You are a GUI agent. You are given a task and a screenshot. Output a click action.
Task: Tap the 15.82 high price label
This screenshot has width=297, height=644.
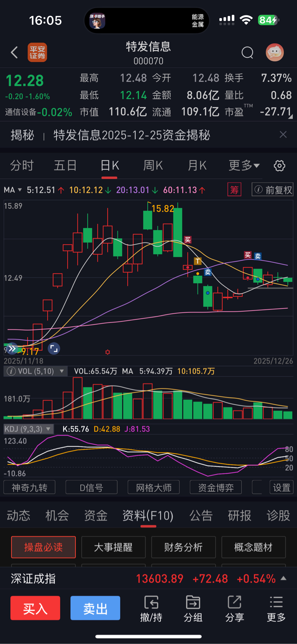[x=162, y=209]
